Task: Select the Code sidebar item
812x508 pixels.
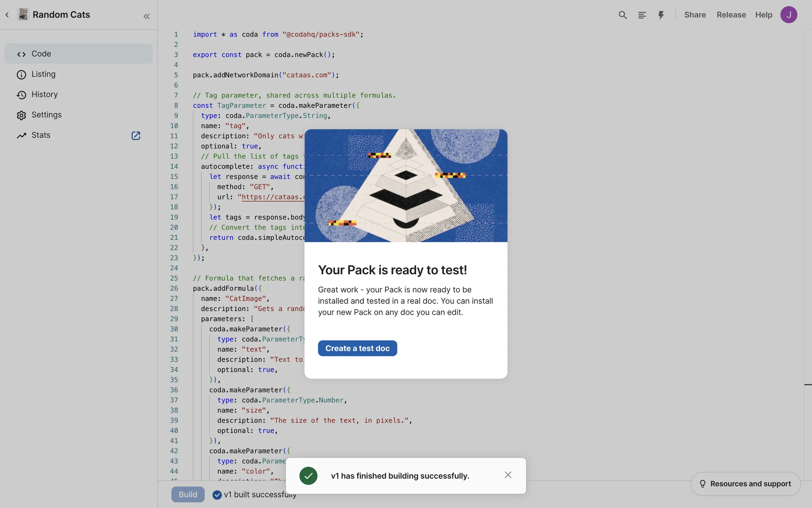Action: (x=78, y=54)
